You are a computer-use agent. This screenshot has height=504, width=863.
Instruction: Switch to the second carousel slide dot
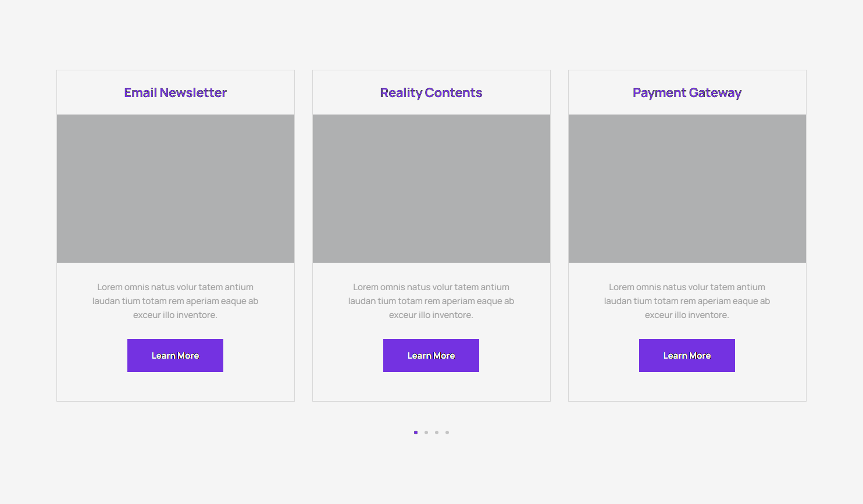(x=426, y=432)
